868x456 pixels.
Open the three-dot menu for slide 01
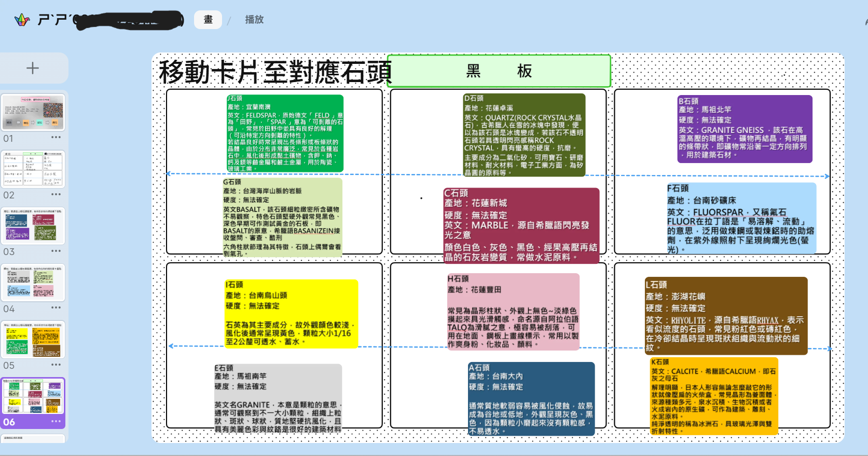pos(56,138)
